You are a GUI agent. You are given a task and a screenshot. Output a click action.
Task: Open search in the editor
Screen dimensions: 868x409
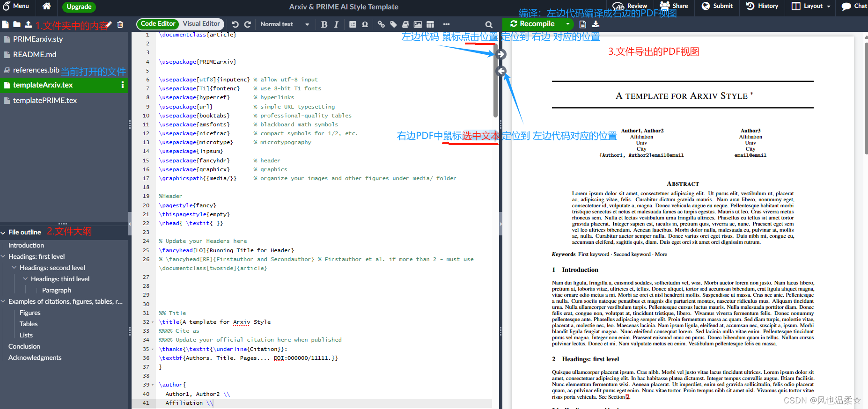point(489,24)
